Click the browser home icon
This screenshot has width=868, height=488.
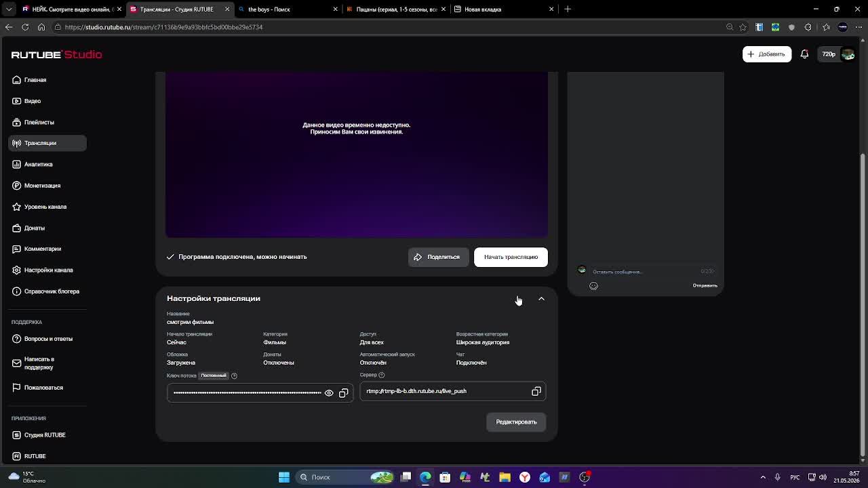pos(41,27)
